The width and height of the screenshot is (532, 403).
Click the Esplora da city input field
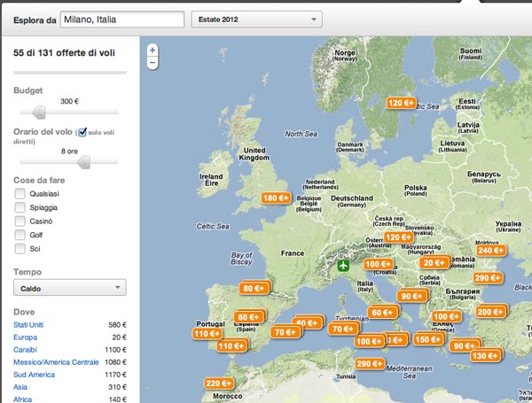coord(122,19)
